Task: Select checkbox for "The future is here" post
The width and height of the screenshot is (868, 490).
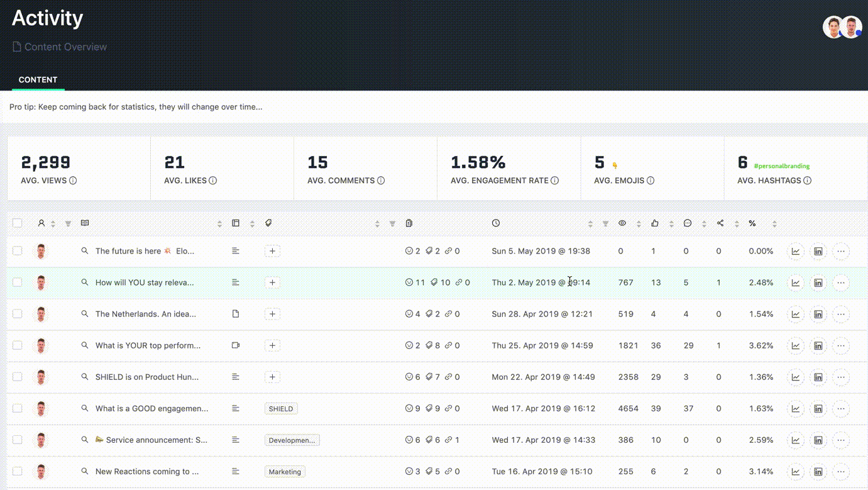Action: pyautogui.click(x=17, y=250)
